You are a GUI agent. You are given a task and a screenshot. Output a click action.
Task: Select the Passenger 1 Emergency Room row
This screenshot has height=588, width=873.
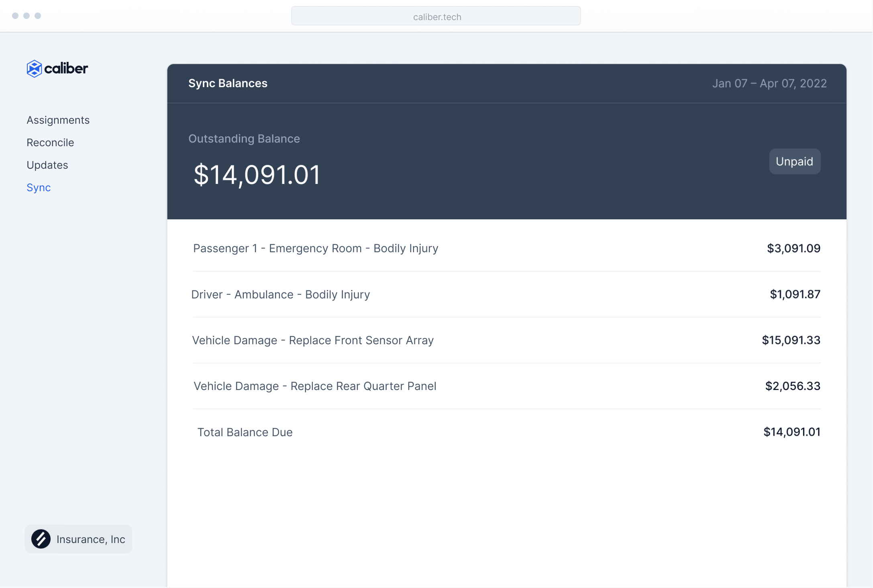click(x=316, y=248)
